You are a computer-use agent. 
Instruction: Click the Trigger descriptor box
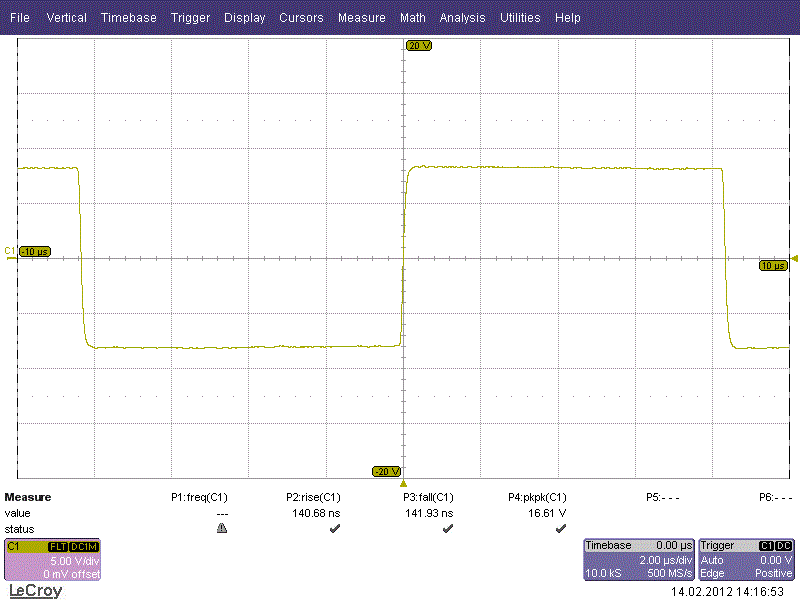[x=746, y=560]
